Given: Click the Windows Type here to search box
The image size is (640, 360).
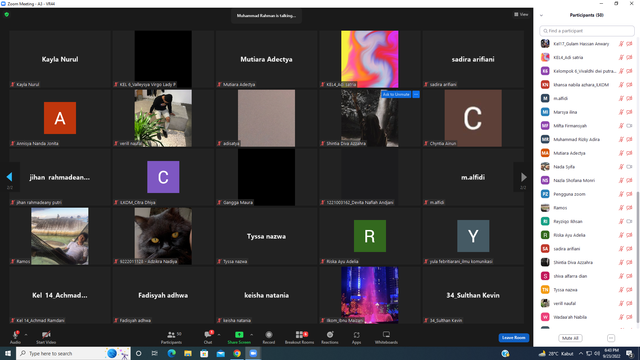Looking at the screenshot, I should click(73, 353).
